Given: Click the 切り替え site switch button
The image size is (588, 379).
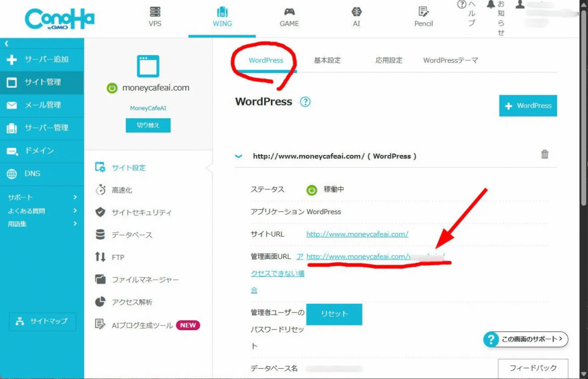Looking at the screenshot, I should [x=148, y=125].
